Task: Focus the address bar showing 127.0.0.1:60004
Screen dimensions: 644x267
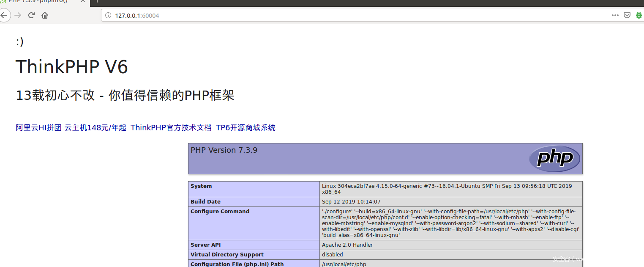Action: (x=338, y=16)
